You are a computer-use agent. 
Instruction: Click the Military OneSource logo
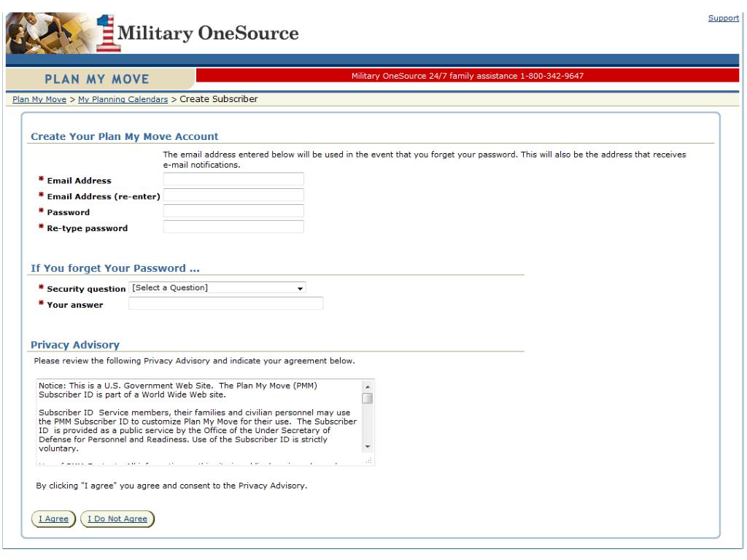pos(198,34)
